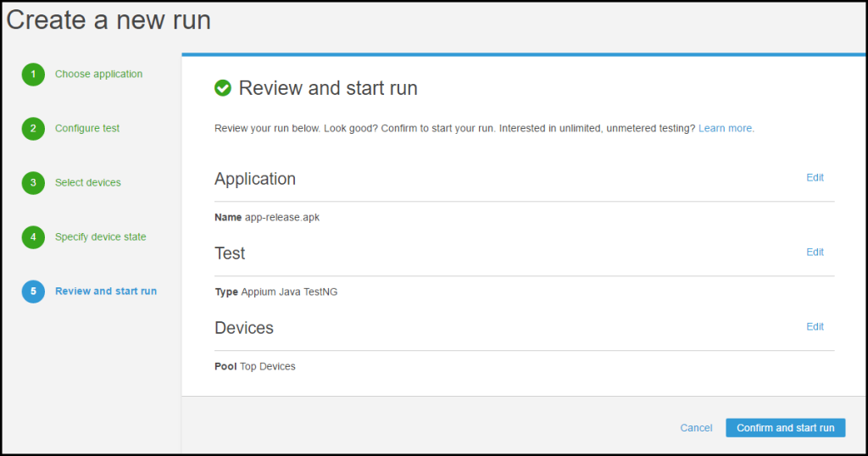Edit the Application section
This screenshot has height=456, width=868.
click(815, 178)
